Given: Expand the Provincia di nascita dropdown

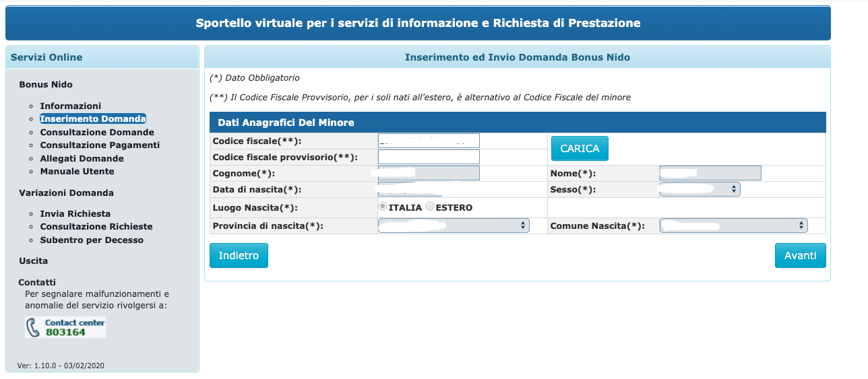Looking at the screenshot, I should click(x=454, y=226).
